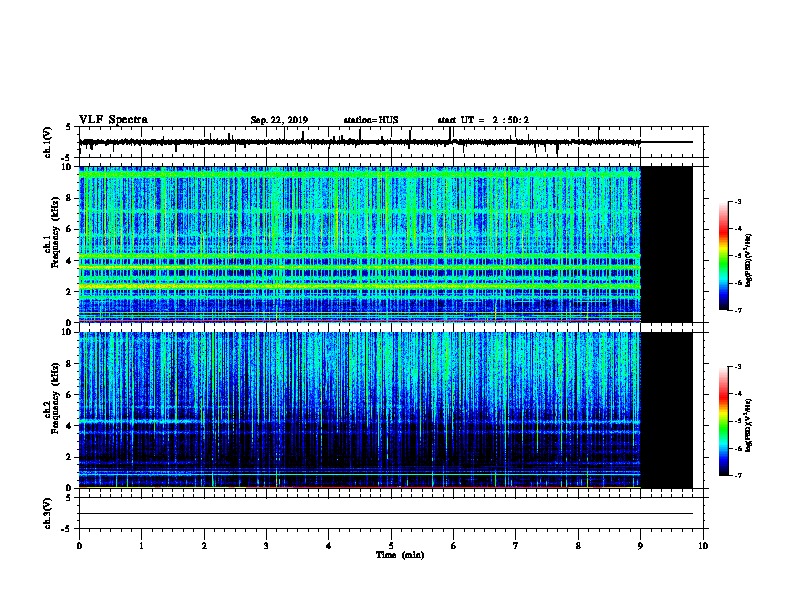Select the "Time (min)" x-axis label
Screen dimensions: 792x612
400,555
